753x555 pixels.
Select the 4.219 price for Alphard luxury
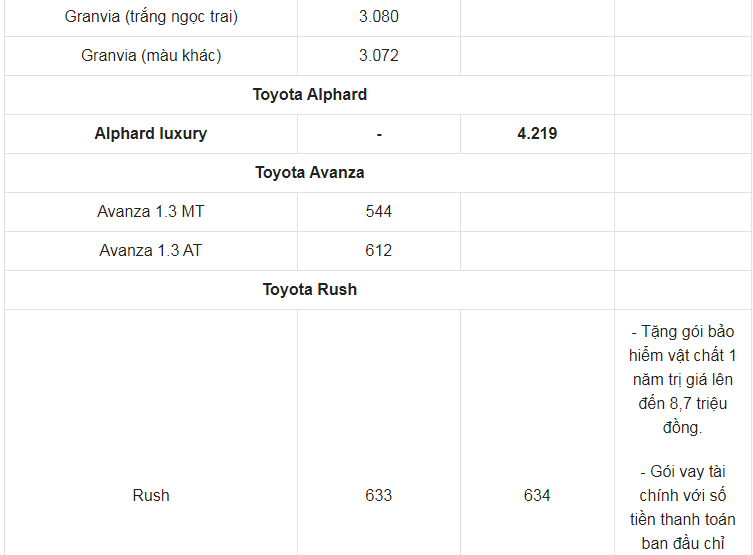pyautogui.click(x=537, y=134)
